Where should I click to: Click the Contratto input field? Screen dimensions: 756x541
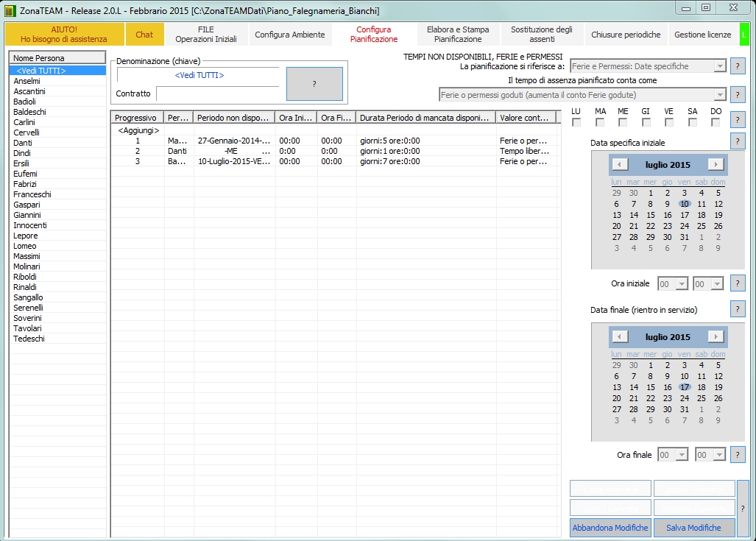(x=217, y=93)
